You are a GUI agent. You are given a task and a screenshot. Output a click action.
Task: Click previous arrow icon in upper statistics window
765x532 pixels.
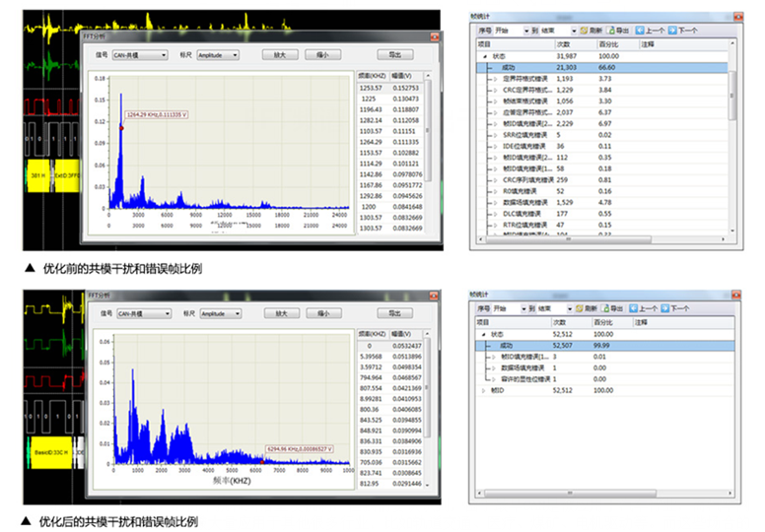[x=640, y=31]
